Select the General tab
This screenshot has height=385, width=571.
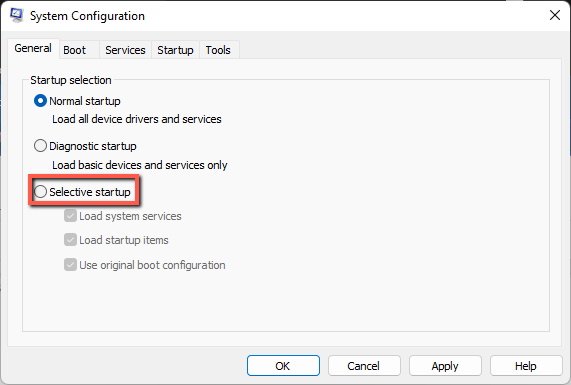(33, 48)
